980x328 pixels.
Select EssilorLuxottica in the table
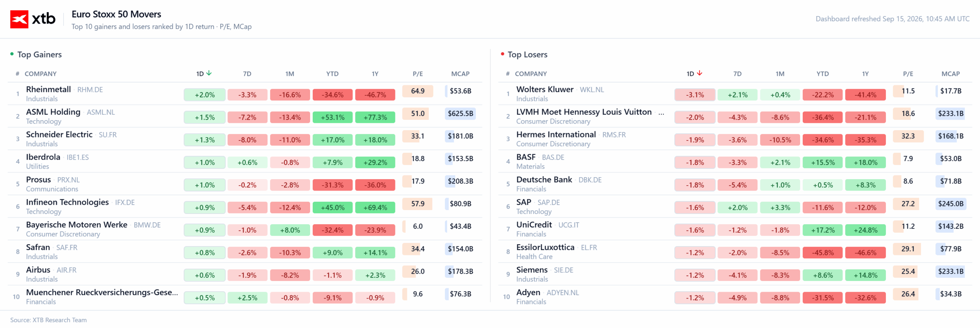click(545, 247)
